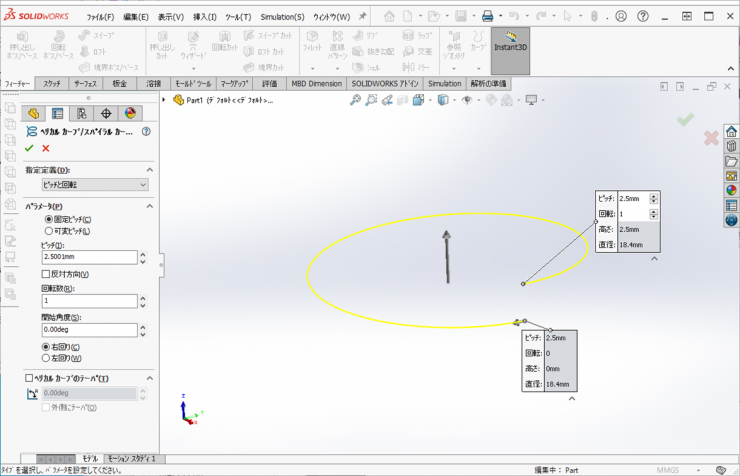The height and width of the screenshot is (476, 740).
Task: Open the DisplayManager color sphere tab icon
Action: [128, 114]
